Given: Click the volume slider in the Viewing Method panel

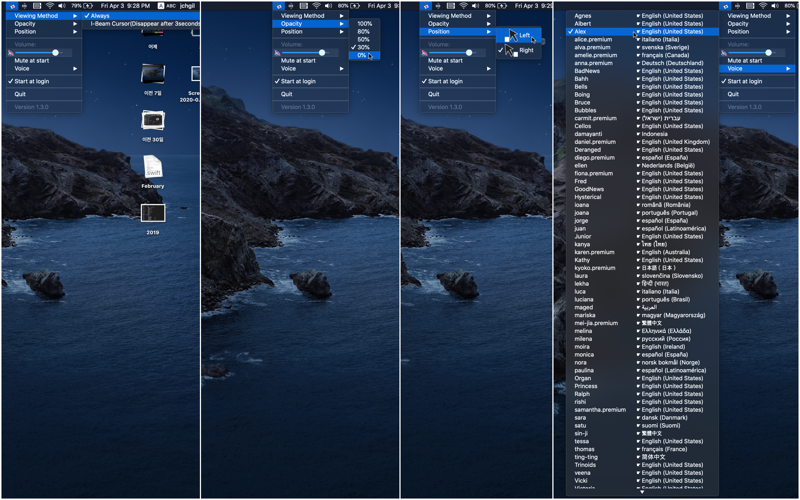Looking at the screenshot, I should (x=37, y=53).
